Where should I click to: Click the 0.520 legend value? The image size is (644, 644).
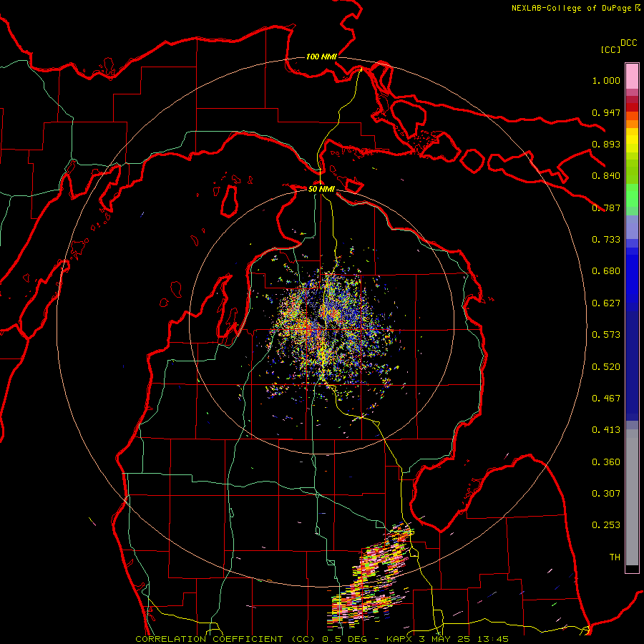click(x=606, y=367)
